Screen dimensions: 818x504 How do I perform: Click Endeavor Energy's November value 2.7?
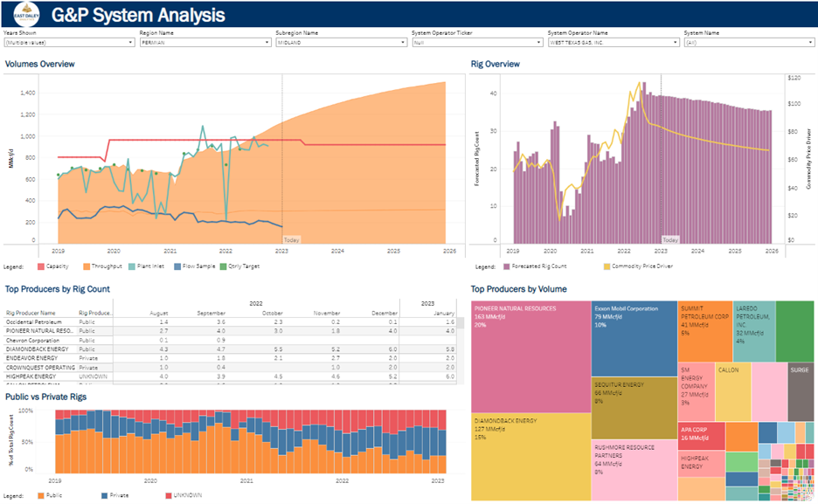click(336, 358)
